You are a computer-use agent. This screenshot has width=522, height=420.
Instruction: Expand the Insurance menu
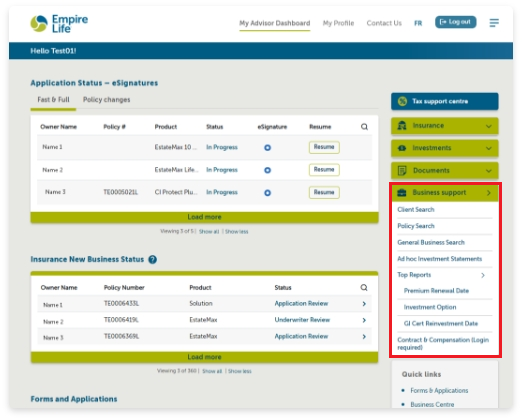(445, 126)
